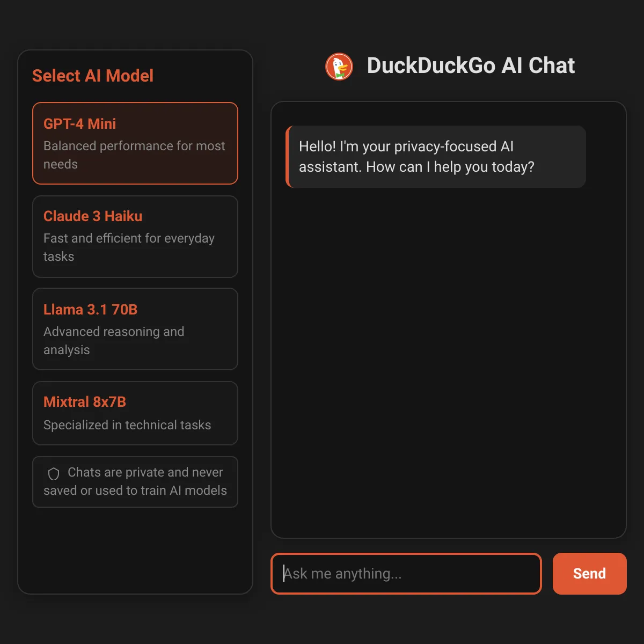Click 'Fast and efficient for everyday tasks' text
644x644 pixels.
coord(129,247)
